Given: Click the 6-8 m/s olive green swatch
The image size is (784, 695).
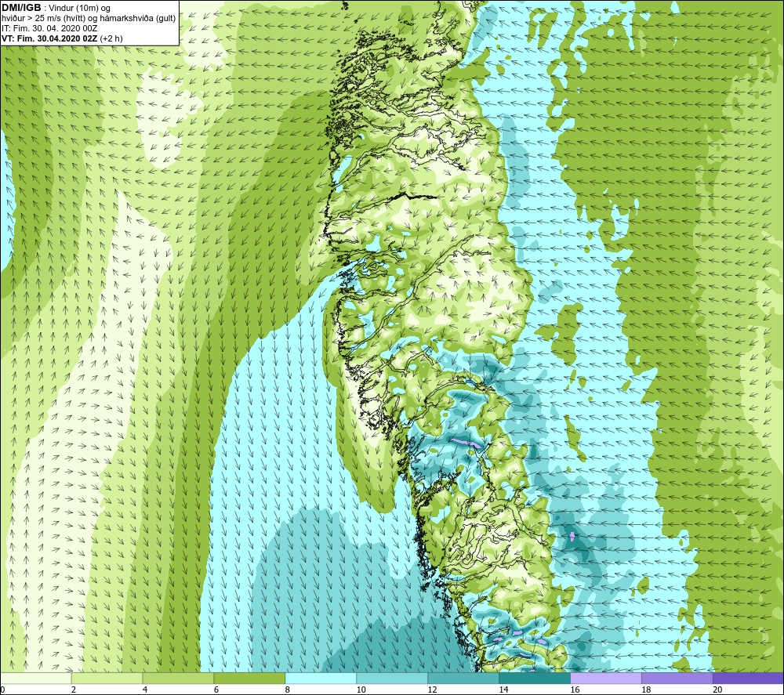Looking at the screenshot, I should click(249, 678).
